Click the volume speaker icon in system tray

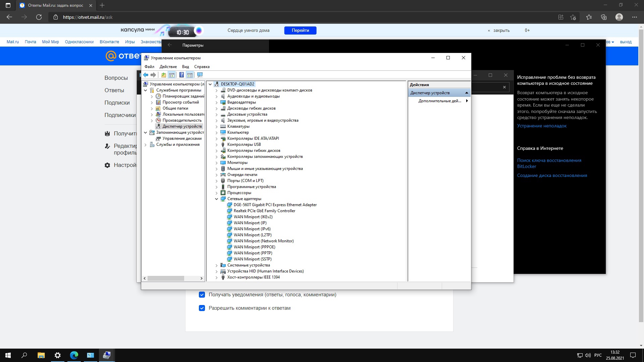[588, 355]
